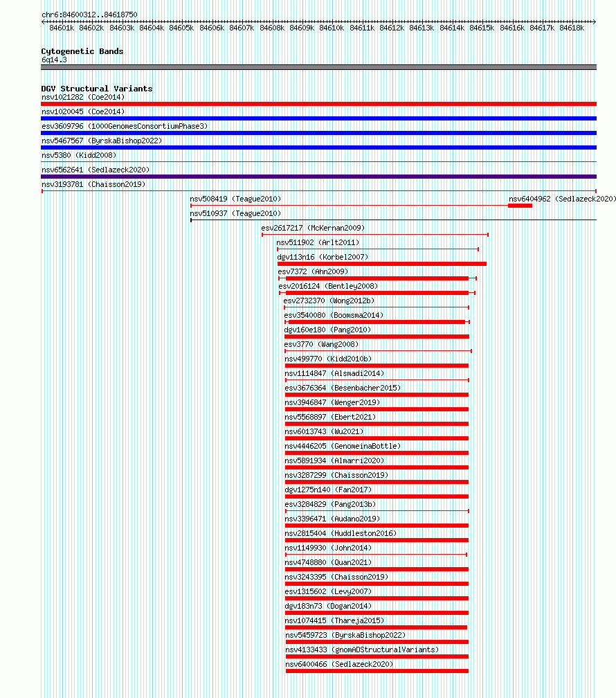Select nsv4748880 (Quan2021) label
The width and height of the screenshot is (616, 698).
[x=328, y=563]
